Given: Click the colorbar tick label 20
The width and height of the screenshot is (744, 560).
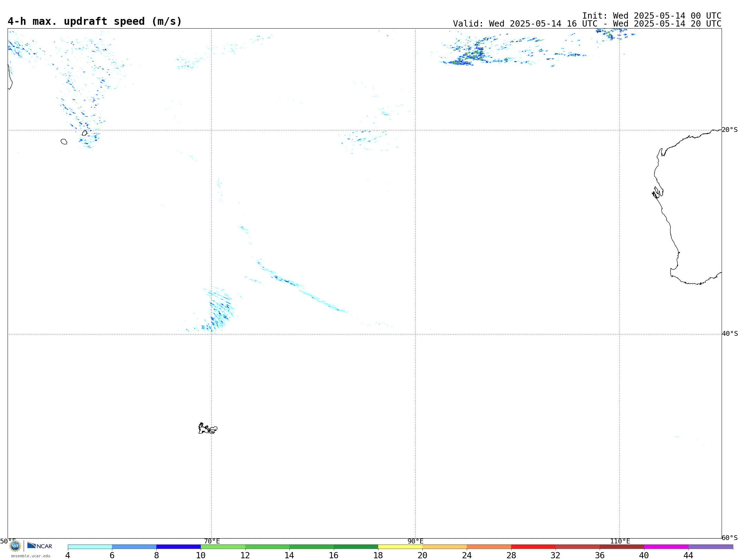Looking at the screenshot, I should (423, 556).
